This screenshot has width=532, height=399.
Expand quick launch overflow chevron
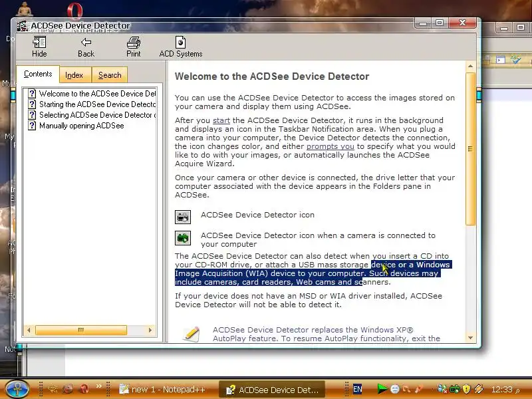[x=98, y=386]
